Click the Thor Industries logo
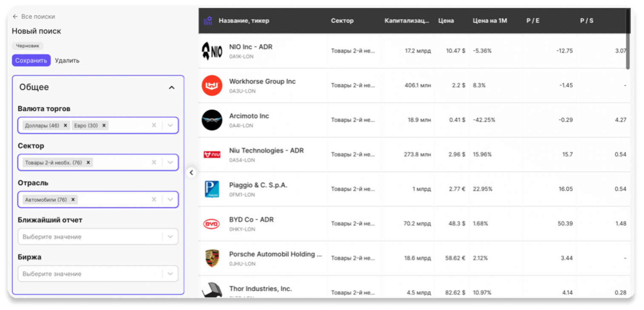The image size is (644, 310). (x=212, y=290)
